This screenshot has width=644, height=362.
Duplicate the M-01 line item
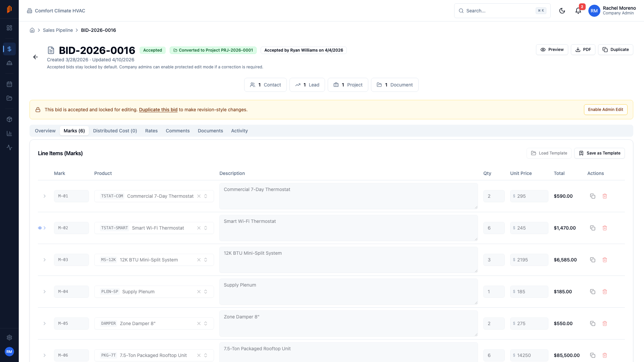pyautogui.click(x=593, y=196)
